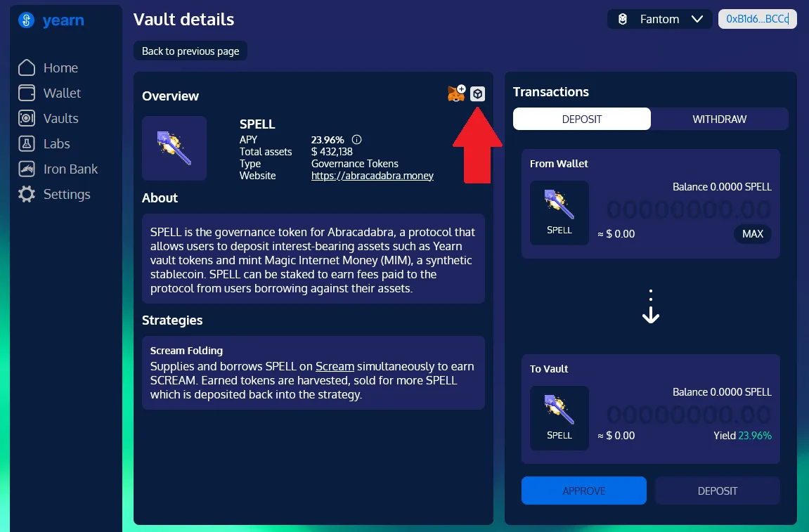Select SPELL token in From Wallet
Screen dimensions: 809x532
(559, 213)
